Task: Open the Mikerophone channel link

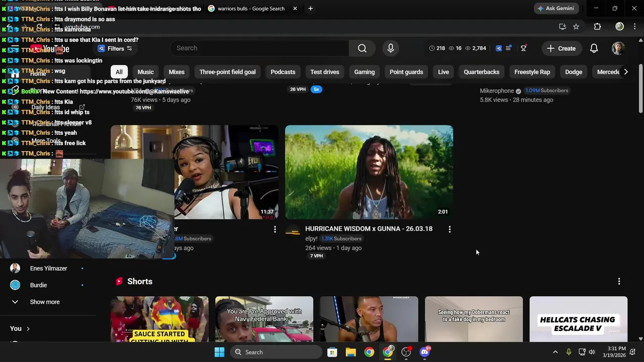Action: [x=497, y=91]
